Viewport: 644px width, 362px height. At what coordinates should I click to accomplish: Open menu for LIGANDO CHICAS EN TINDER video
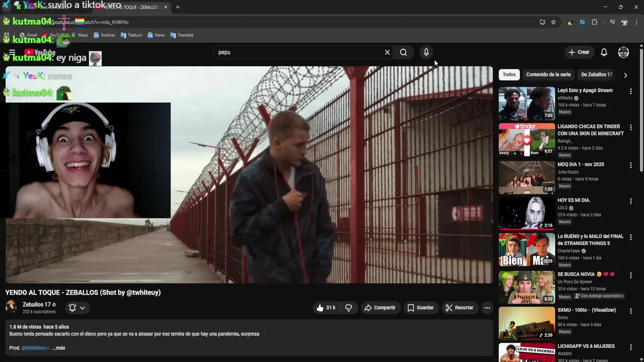[x=630, y=128]
